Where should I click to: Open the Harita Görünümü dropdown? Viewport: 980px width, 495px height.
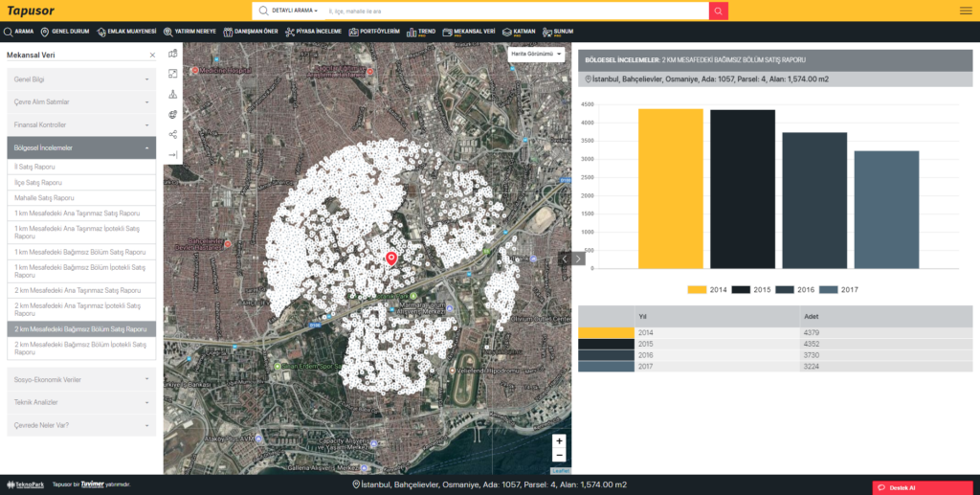(536, 55)
